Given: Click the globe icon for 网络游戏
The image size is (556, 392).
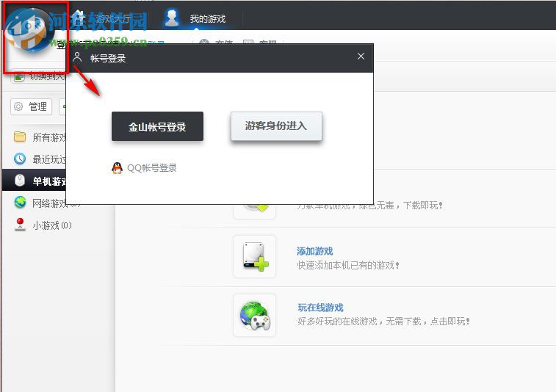Looking at the screenshot, I should 21,203.
